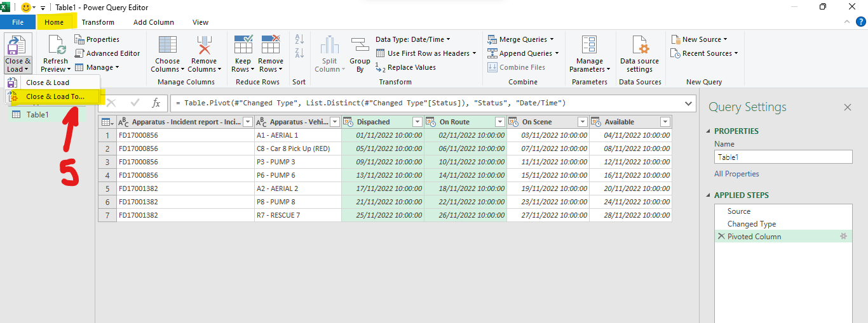Open the New Source dropdown
Screen dimensions: 868x323
tap(699, 39)
